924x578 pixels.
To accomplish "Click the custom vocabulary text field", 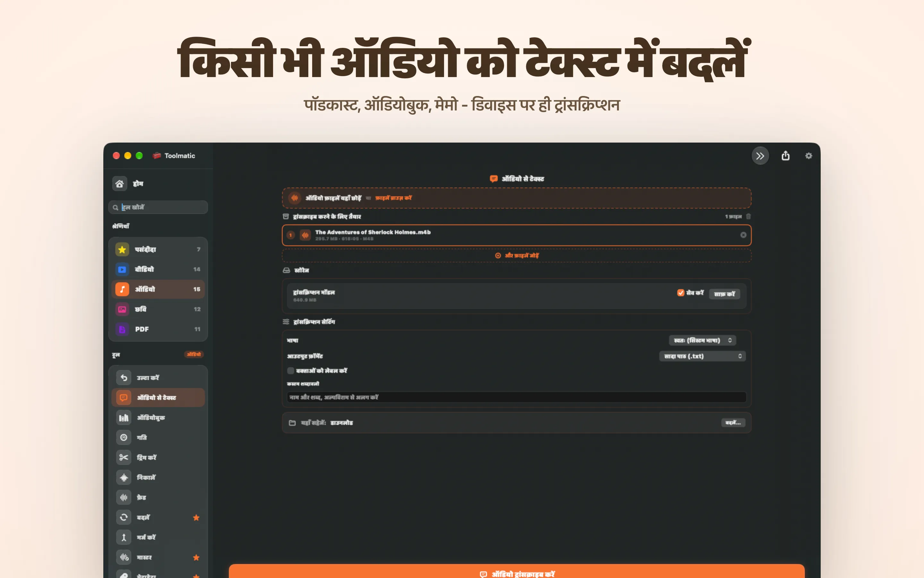I will [517, 397].
